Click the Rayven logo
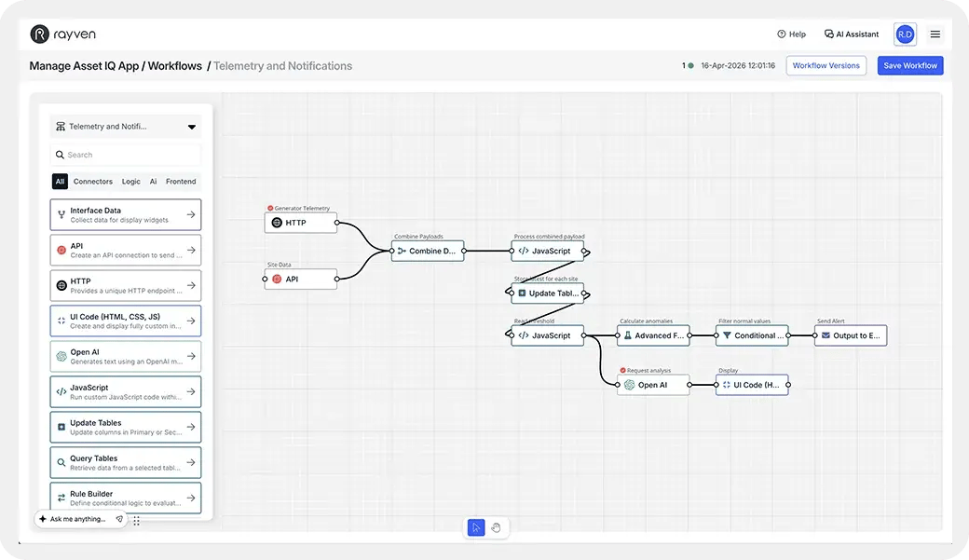This screenshot has height=560, width=969. click(56, 34)
